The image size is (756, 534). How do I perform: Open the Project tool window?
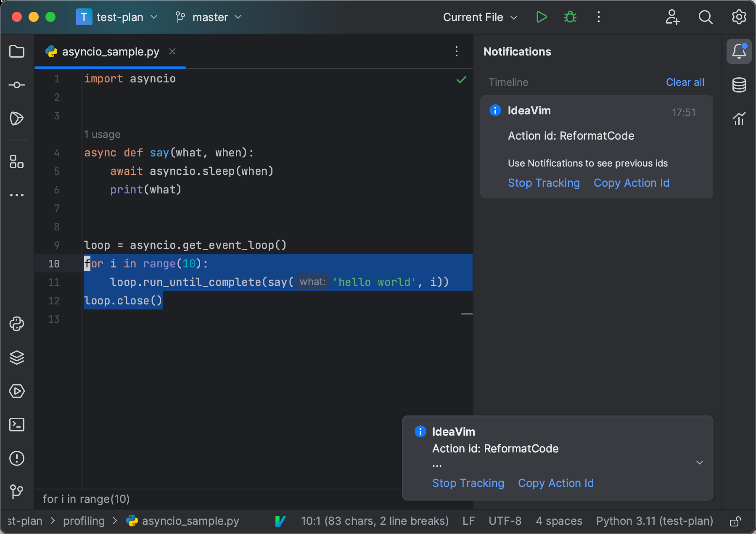17,51
